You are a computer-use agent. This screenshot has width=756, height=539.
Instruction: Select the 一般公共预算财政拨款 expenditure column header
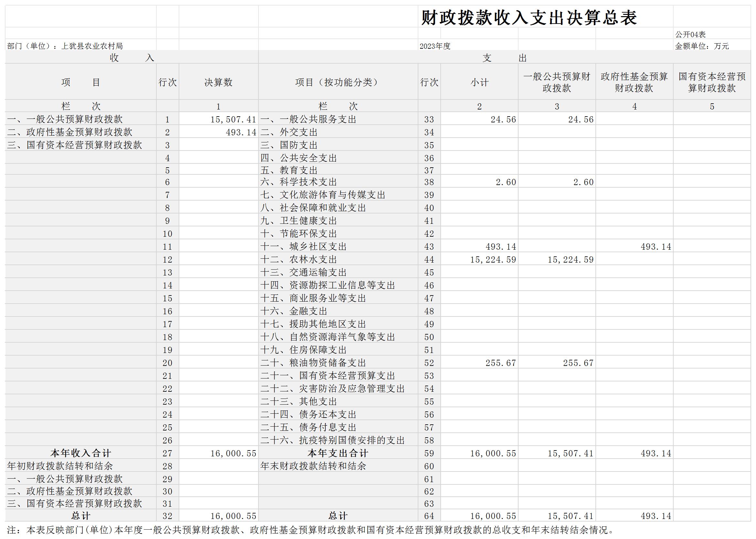[x=557, y=82]
